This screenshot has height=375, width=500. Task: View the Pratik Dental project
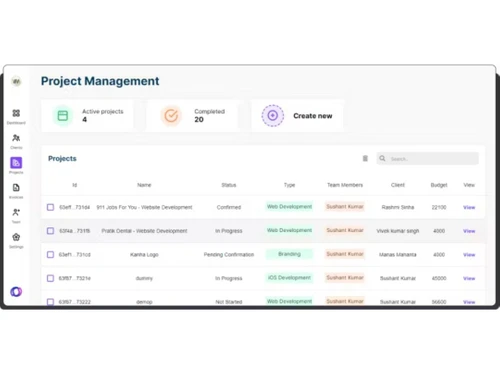click(x=469, y=231)
